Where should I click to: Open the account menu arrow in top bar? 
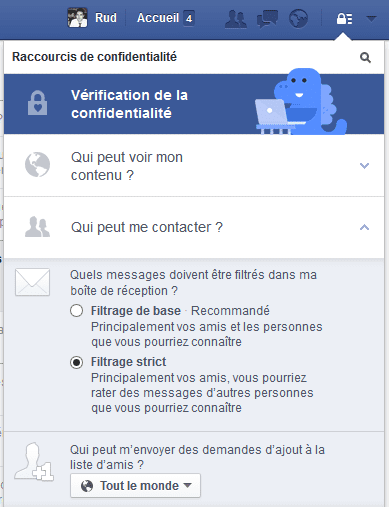(x=371, y=19)
